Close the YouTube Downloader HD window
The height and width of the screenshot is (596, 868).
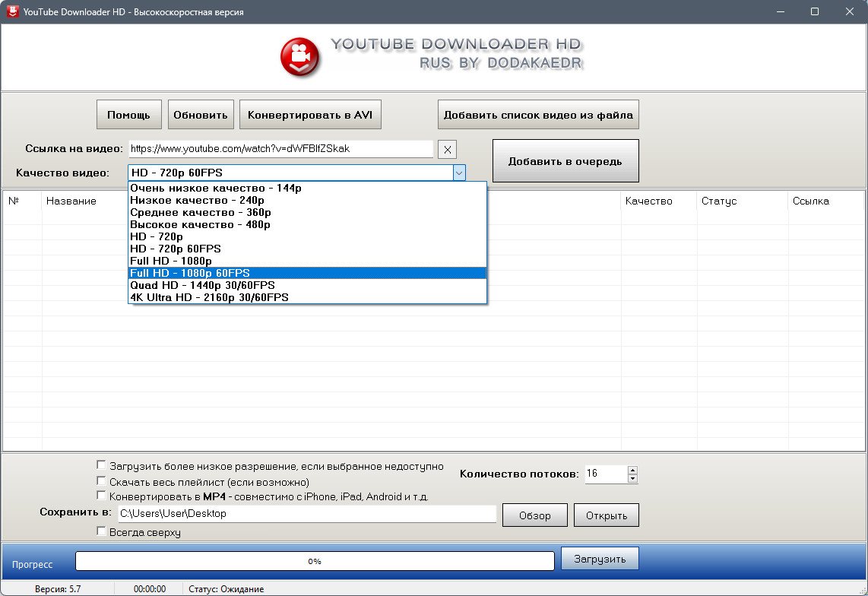click(850, 11)
